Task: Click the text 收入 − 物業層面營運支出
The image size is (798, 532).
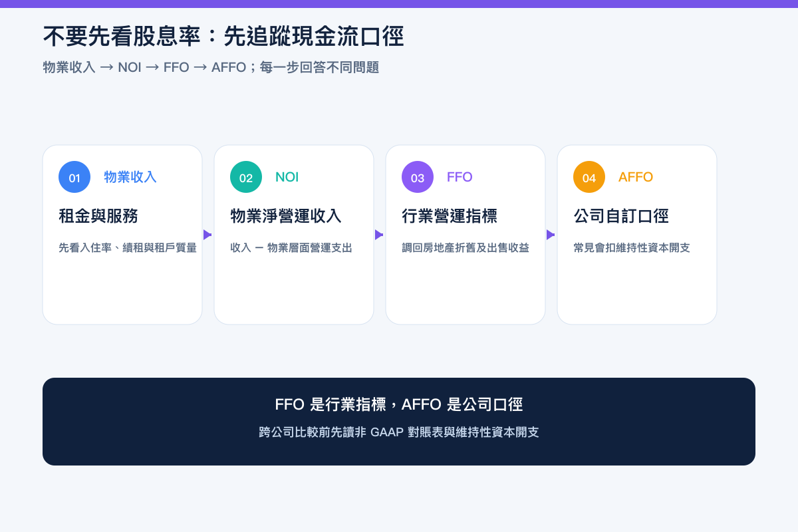Action: (291, 248)
